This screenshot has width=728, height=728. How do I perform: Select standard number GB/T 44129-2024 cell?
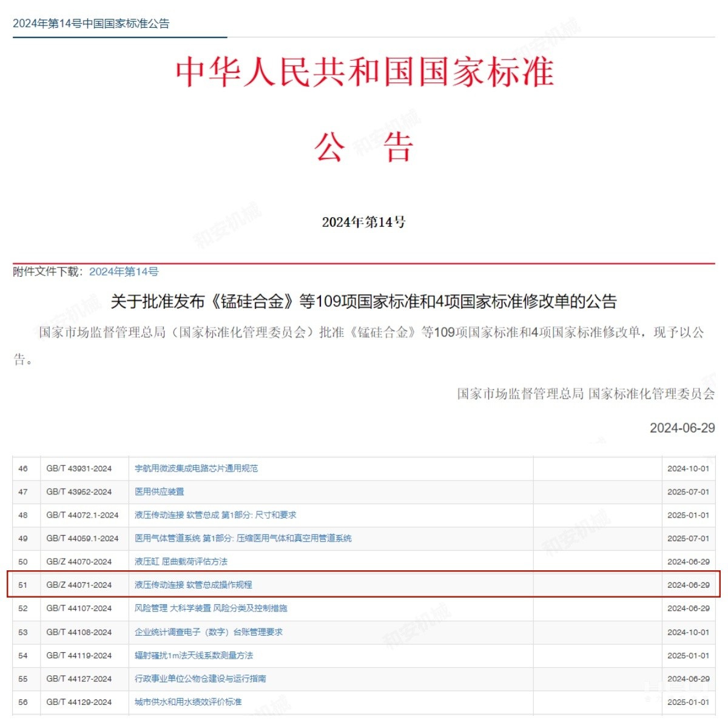pyautogui.click(x=79, y=702)
